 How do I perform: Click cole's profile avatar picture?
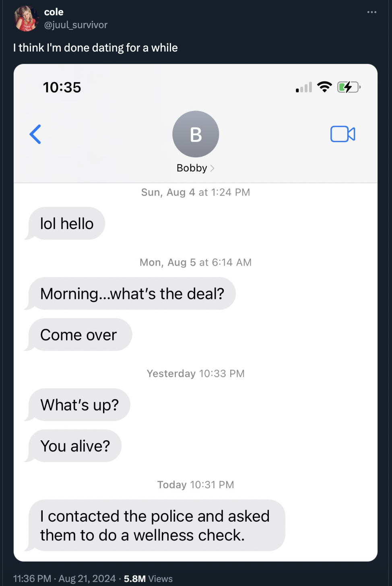pyautogui.click(x=26, y=19)
